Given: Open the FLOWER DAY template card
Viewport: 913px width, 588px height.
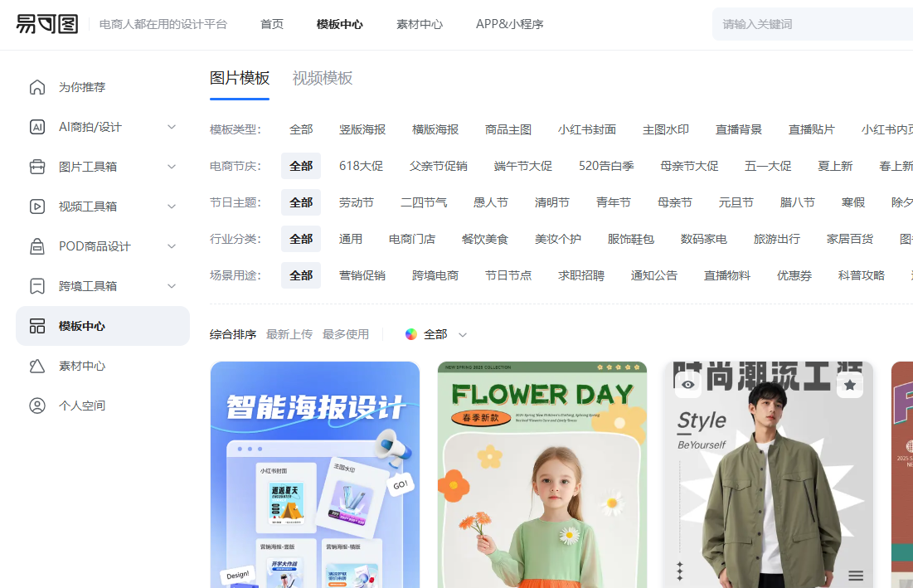Looking at the screenshot, I should [542, 474].
